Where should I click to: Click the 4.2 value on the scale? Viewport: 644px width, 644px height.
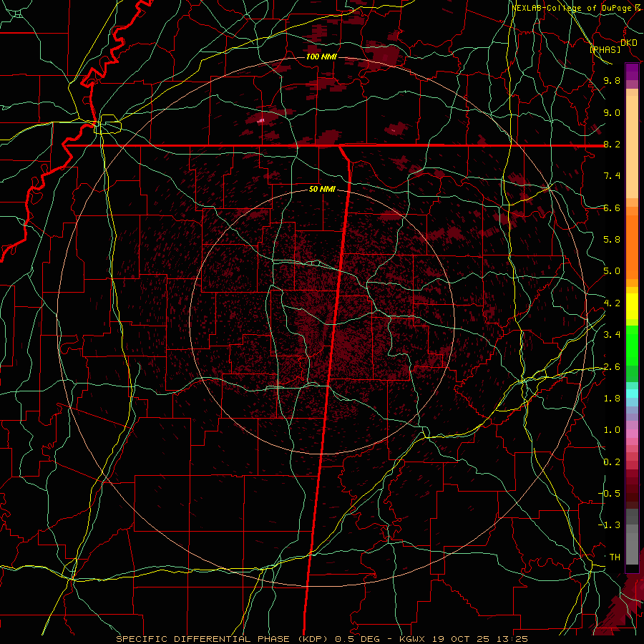tap(612, 303)
